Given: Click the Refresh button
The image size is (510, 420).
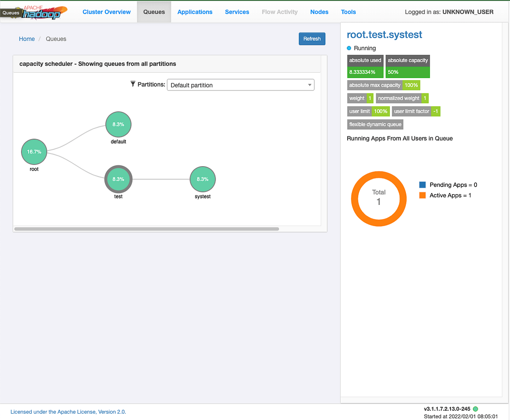Looking at the screenshot, I should click(312, 39).
